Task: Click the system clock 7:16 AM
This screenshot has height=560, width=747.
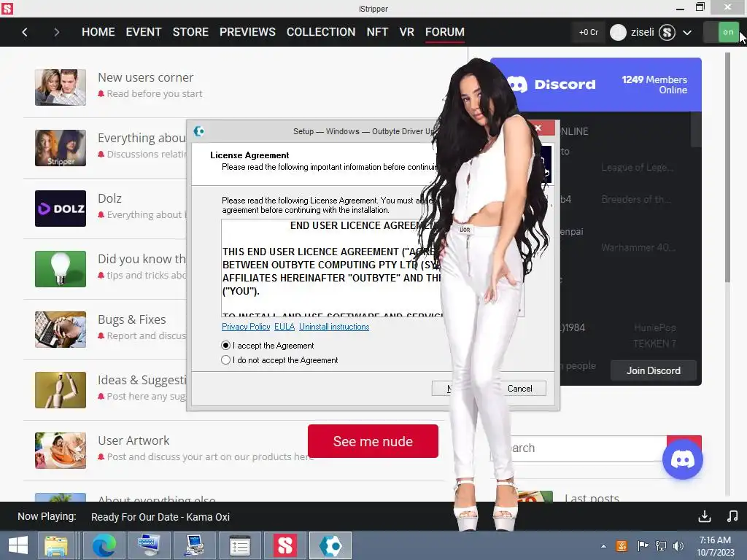Action: [715, 540]
